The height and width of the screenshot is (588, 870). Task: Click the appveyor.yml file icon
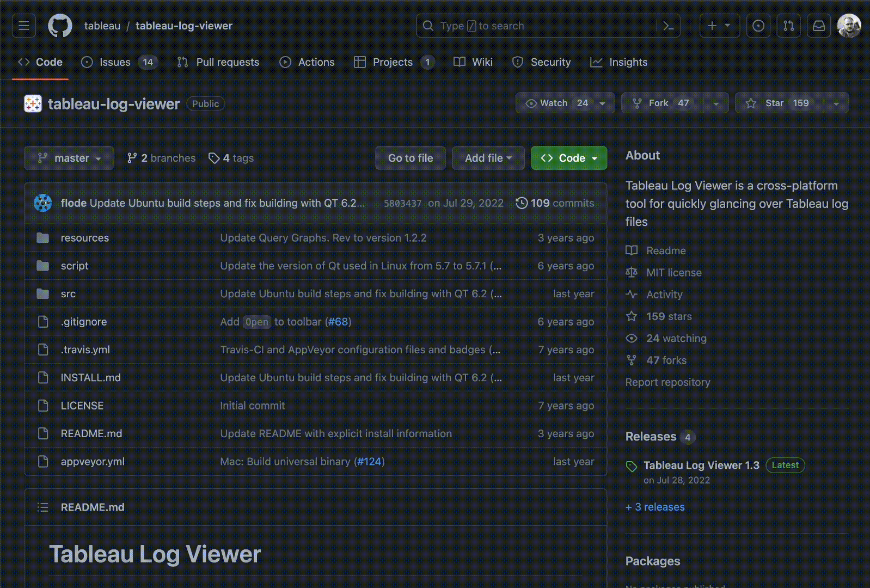pyautogui.click(x=43, y=462)
